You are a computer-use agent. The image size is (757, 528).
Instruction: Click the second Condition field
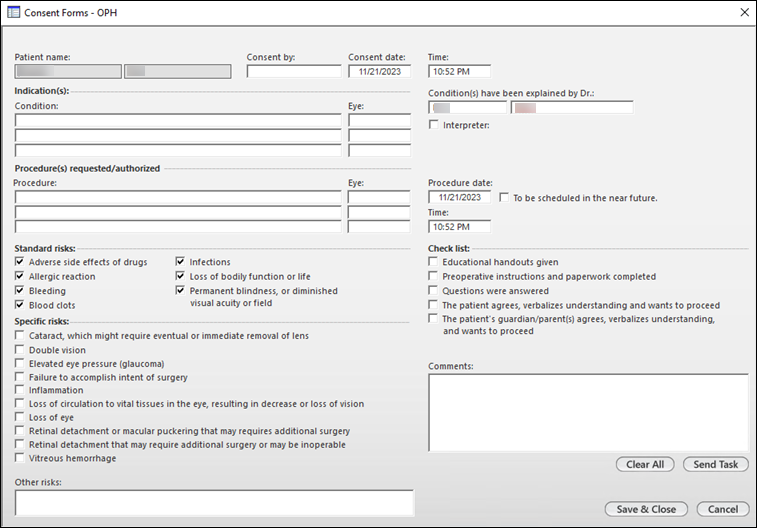click(178, 135)
